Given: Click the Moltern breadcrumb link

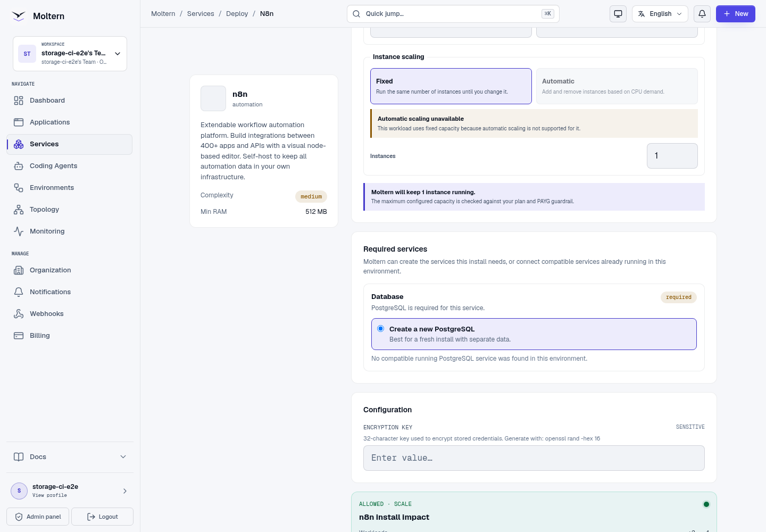Looking at the screenshot, I should tap(163, 14).
